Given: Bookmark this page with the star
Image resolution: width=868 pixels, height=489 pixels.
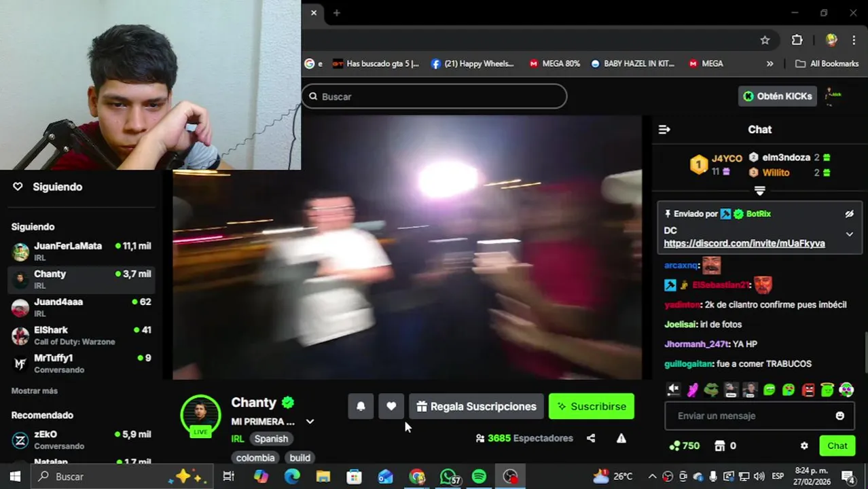Looking at the screenshot, I should [x=765, y=40].
